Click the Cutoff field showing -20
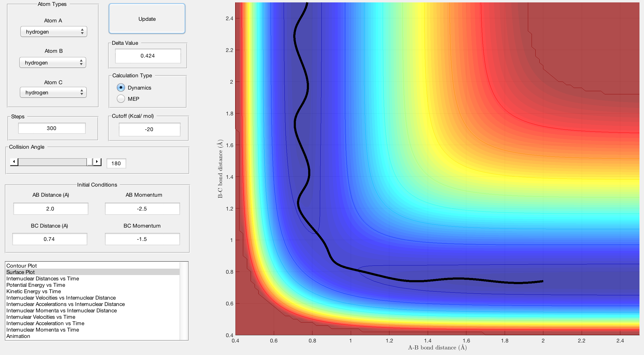Viewport: 644px width, 355px height. coord(149,129)
